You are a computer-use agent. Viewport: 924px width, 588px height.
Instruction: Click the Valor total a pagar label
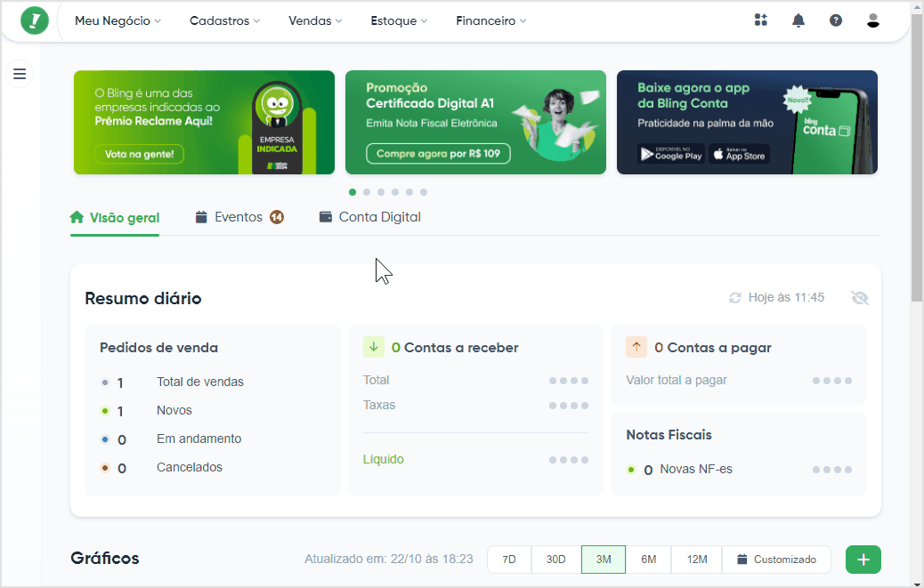click(x=677, y=380)
